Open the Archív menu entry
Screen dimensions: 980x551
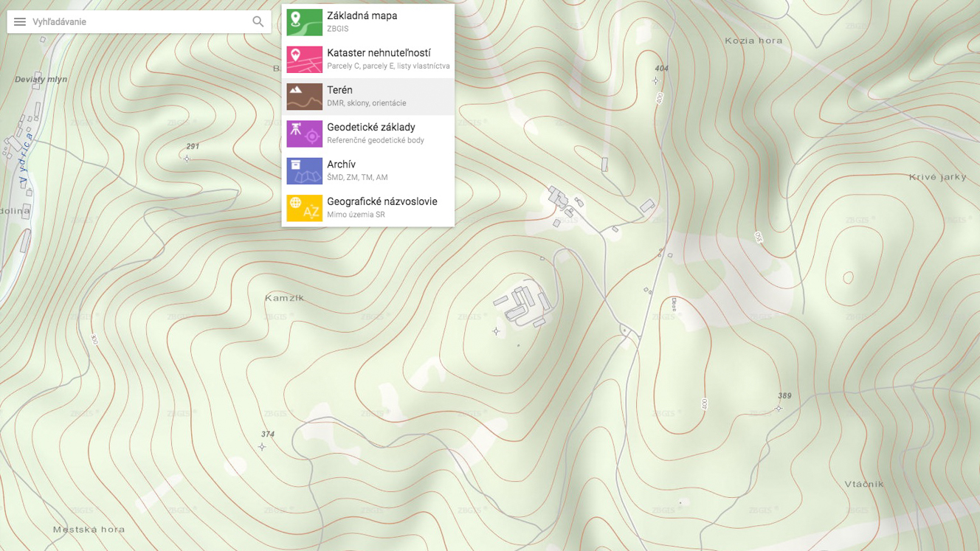tap(367, 171)
